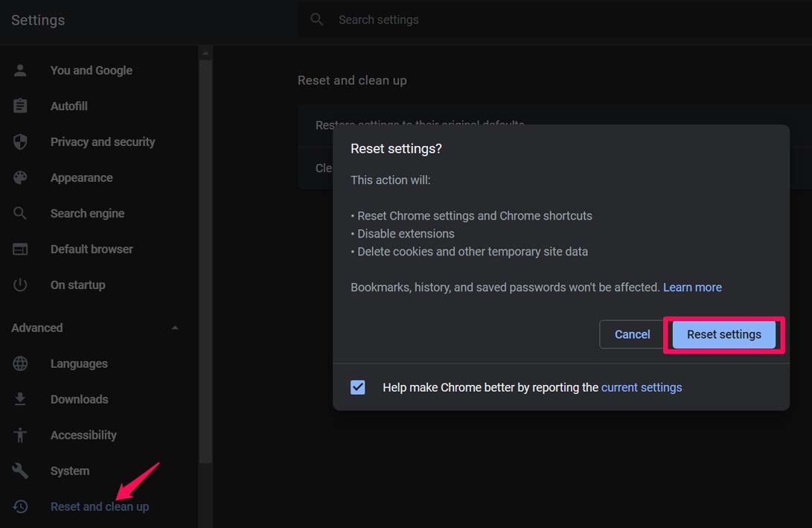Click the current settings link
The image size is (812, 528).
pos(642,387)
